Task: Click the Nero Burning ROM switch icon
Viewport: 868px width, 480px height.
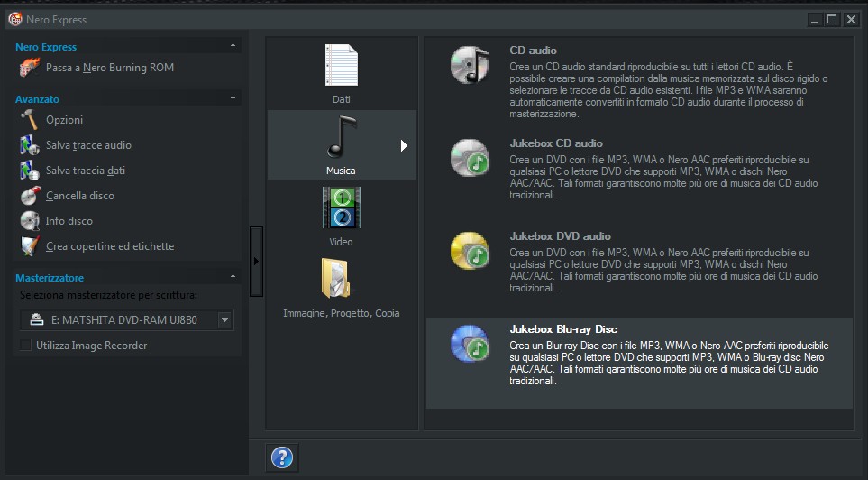Action: (30, 68)
